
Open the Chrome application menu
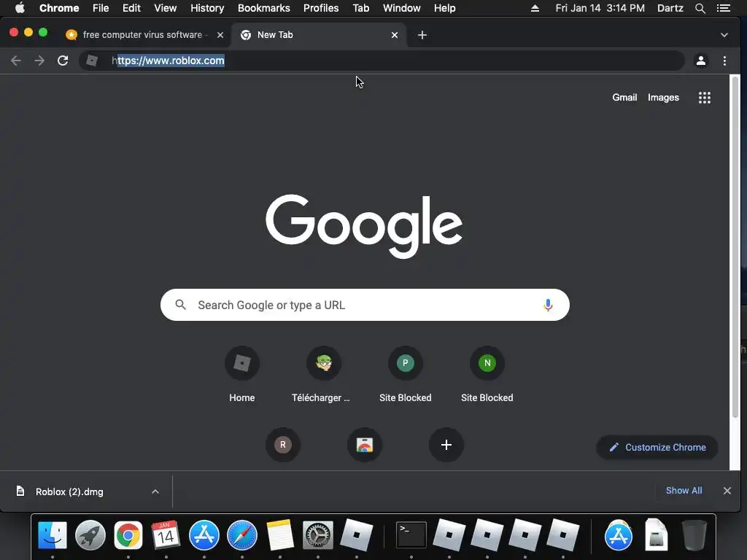click(x=59, y=8)
